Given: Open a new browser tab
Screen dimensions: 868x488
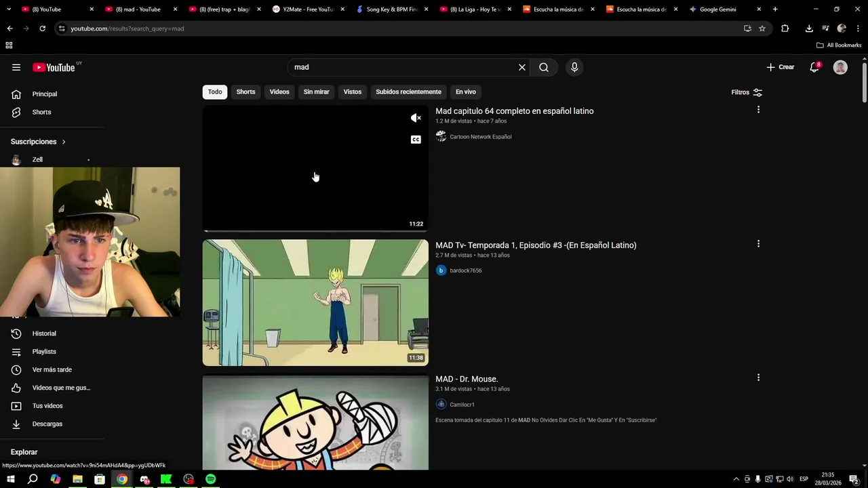Looking at the screenshot, I should coord(775,9).
